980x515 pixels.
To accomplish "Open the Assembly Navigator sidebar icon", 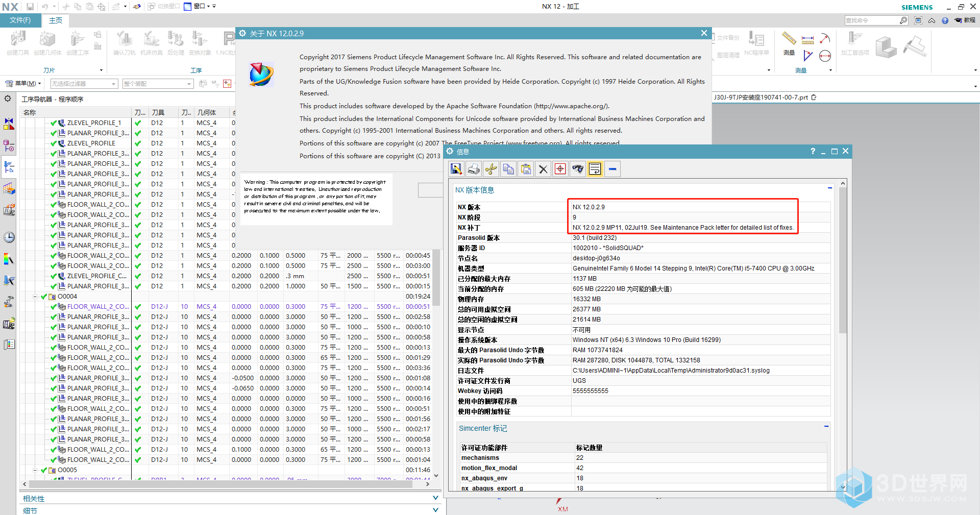I will pyautogui.click(x=9, y=124).
